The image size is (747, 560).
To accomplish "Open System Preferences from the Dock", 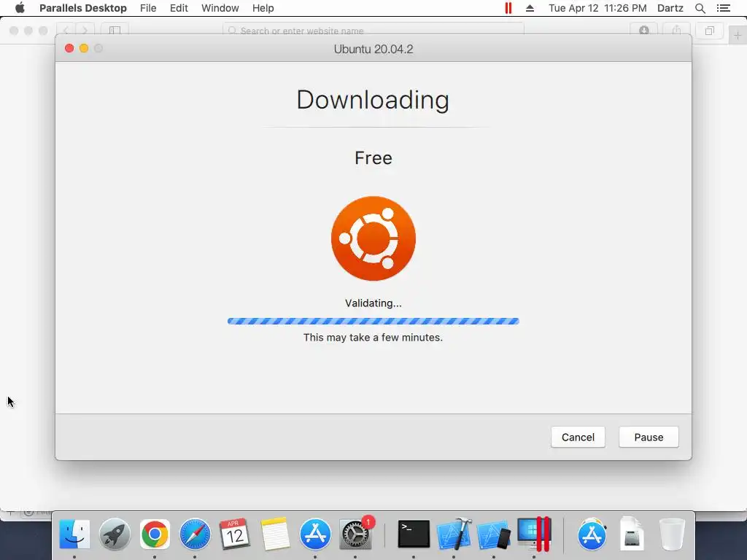I will tap(355, 534).
